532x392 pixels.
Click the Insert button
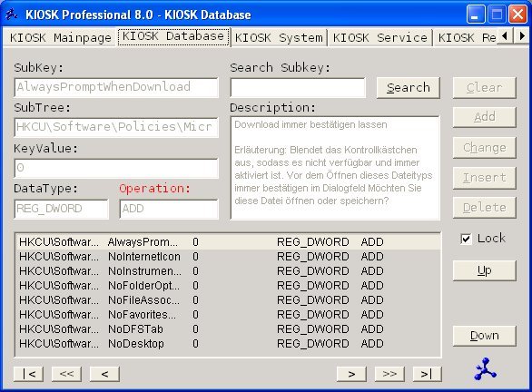click(x=484, y=178)
